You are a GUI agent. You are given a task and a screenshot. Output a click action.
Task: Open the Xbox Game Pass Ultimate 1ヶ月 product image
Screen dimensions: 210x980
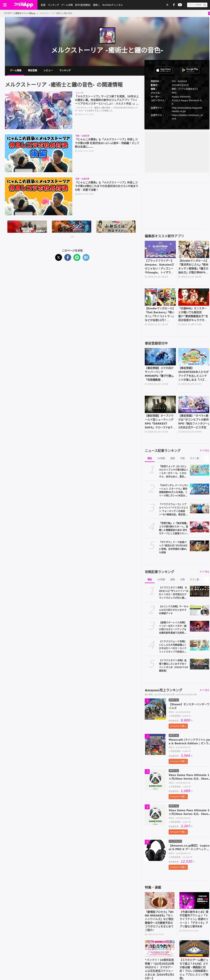(x=155, y=780)
